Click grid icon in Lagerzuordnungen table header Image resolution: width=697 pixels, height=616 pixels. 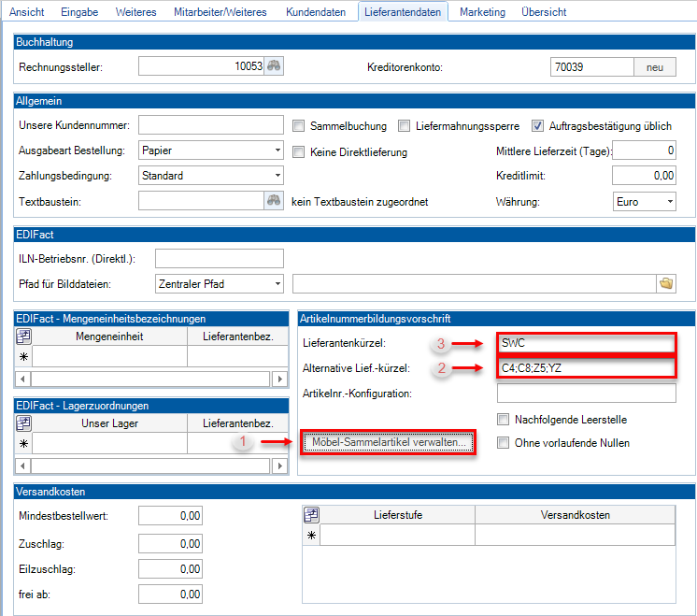[24, 423]
